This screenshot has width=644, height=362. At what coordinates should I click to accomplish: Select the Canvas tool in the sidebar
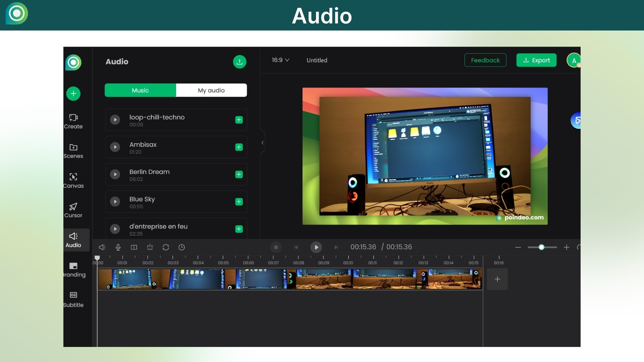73,180
